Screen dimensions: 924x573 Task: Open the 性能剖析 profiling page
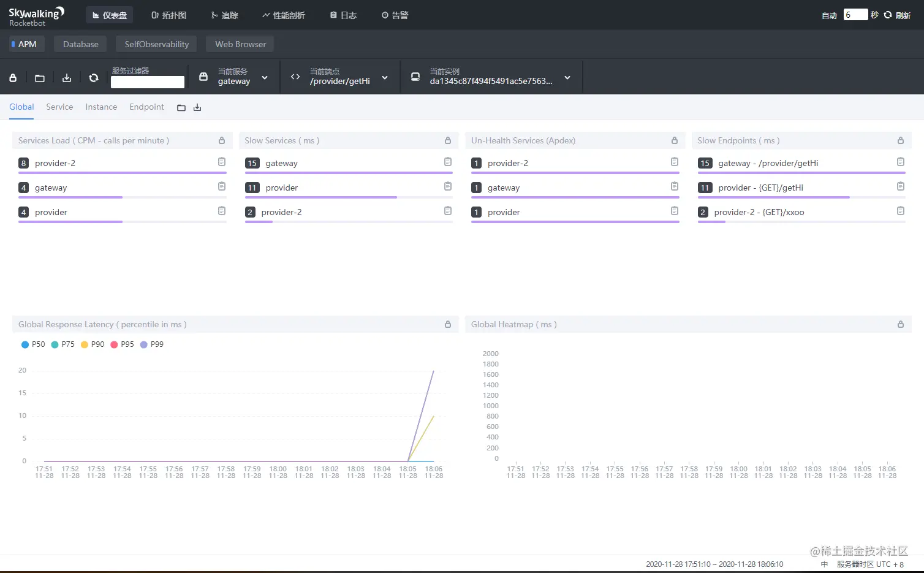pyautogui.click(x=284, y=15)
